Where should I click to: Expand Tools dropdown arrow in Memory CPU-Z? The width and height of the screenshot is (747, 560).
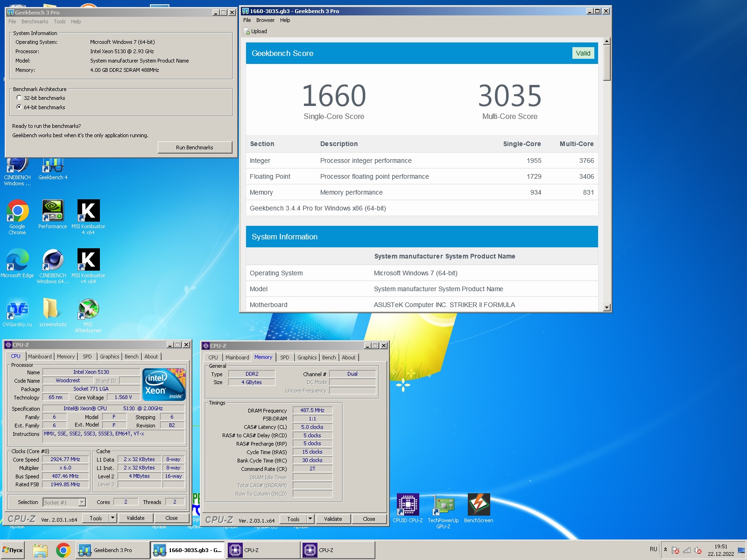click(x=310, y=519)
